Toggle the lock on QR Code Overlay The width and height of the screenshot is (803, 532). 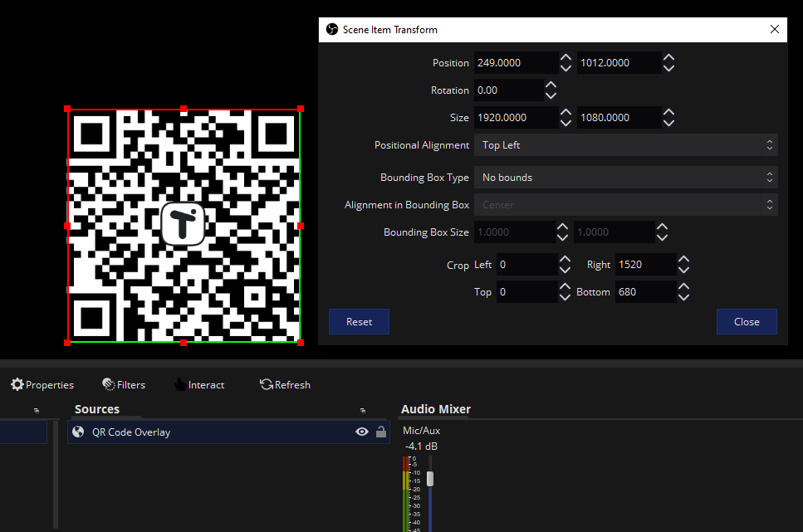pos(381,432)
